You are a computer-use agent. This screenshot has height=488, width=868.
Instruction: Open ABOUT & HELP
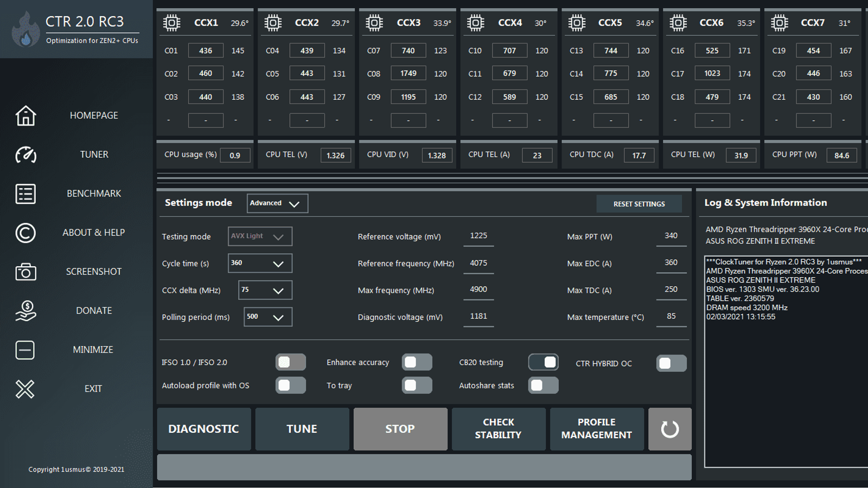tap(94, 233)
